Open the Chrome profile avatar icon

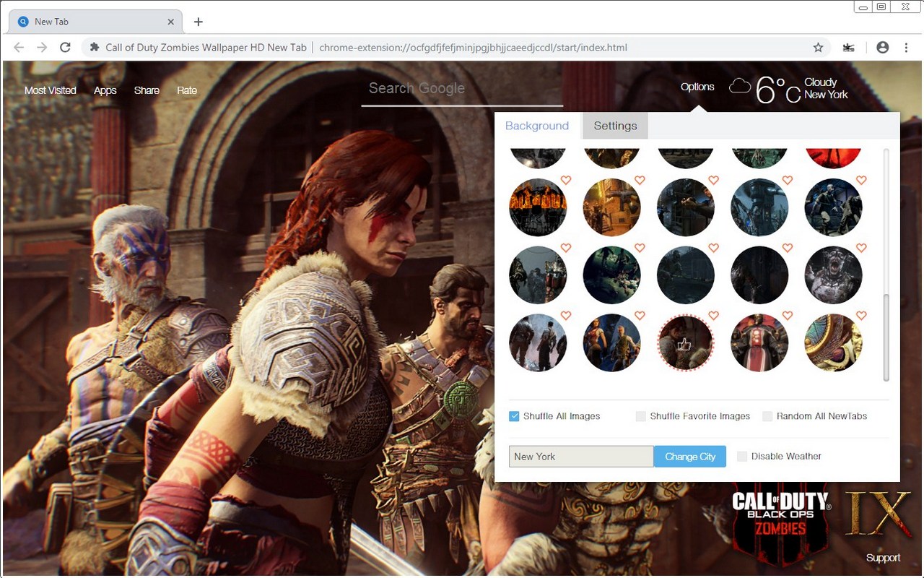[x=882, y=48]
